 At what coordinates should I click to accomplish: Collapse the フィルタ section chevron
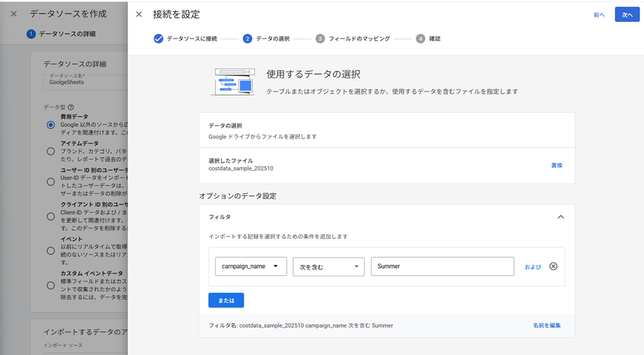pyautogui.click(x=560, y=217)
